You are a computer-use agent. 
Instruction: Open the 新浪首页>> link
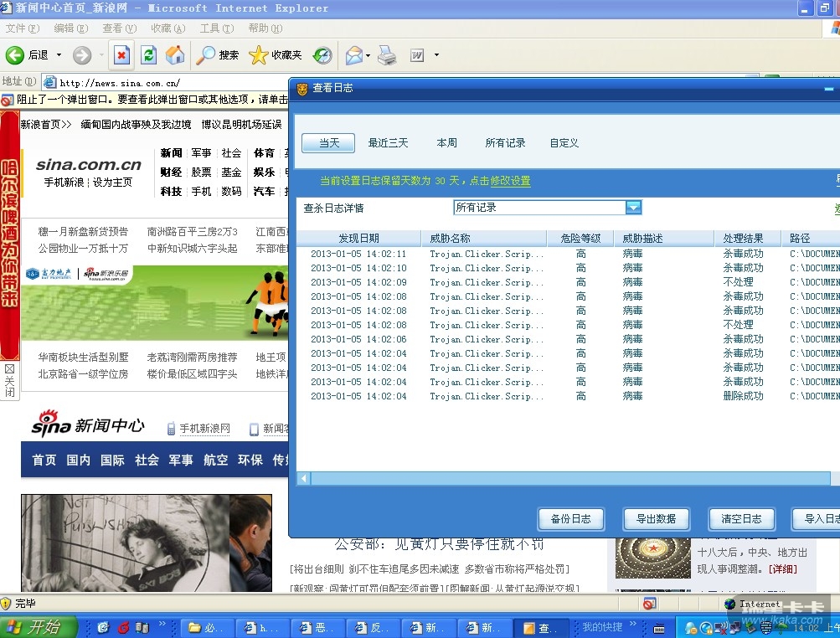pyautogui.click(x=46, y=124)
